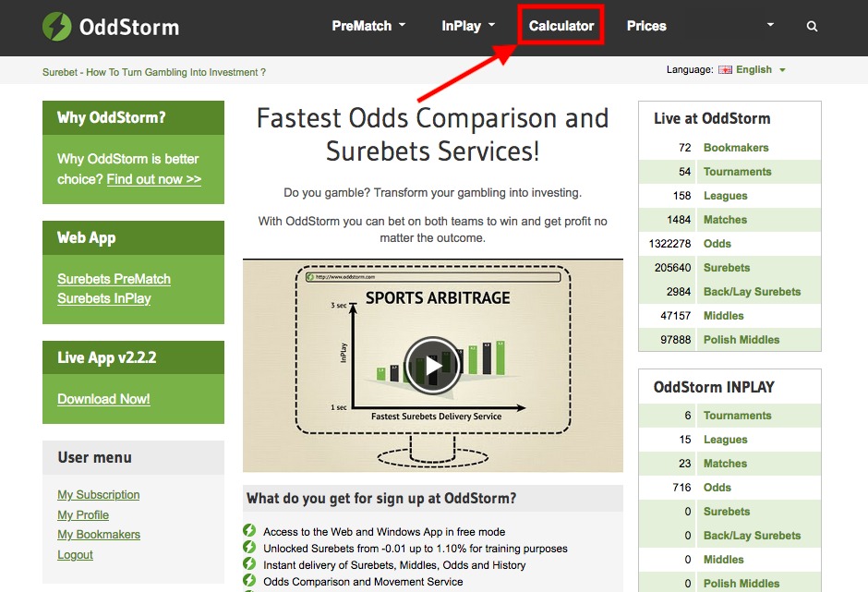This screenshot has height=592, width=868.
Task: Click the 205640 surebets count
Action: [672, 268]
